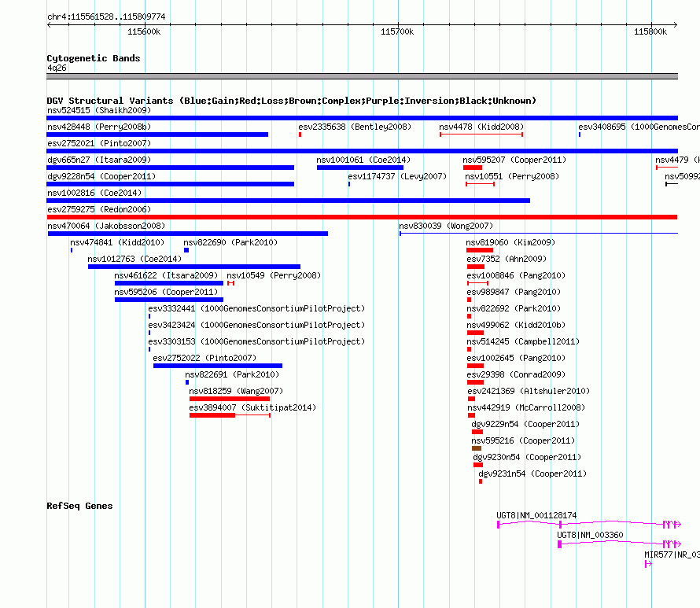700x608 pixels.
Task: Click nsv819060 (Kim2009) label
Action: 510,242
